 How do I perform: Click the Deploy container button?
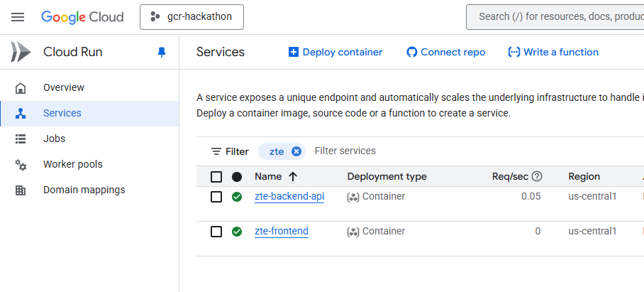point(335,52)
